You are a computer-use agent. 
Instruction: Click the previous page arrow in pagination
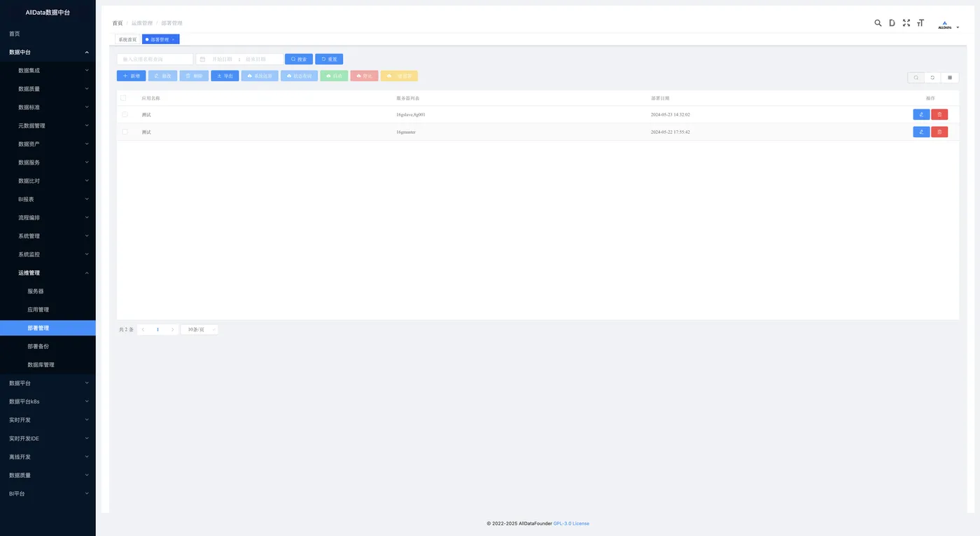pos(143,329)
